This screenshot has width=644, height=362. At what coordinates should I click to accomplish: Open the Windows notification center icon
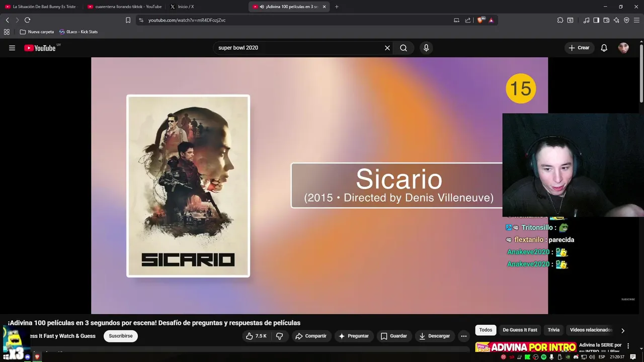(x=633, y=357)
